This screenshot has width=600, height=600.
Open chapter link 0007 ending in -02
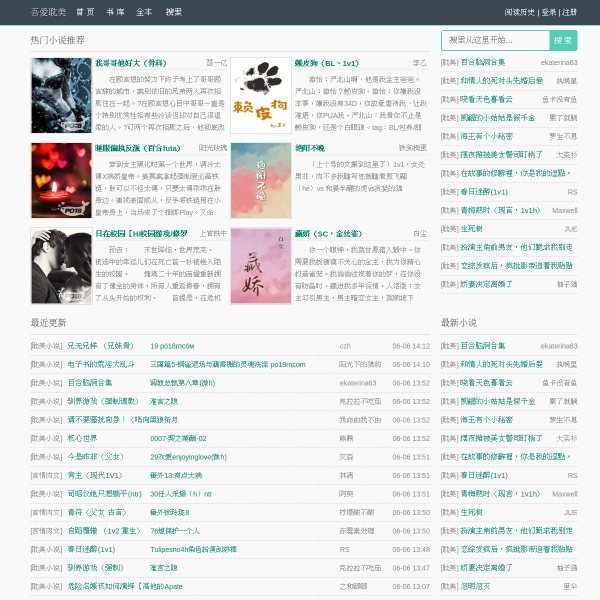[x=178, y=439]
